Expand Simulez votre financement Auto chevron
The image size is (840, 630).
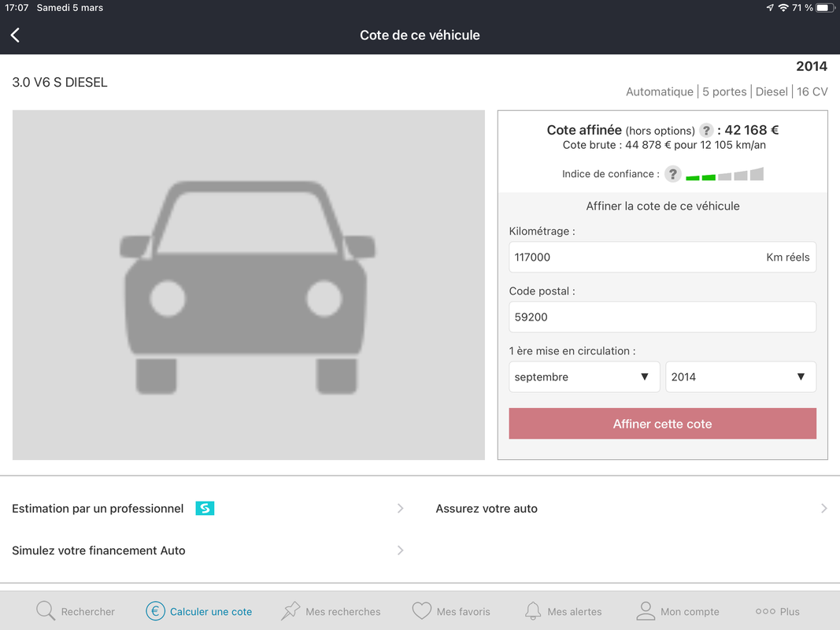[x=400, y=550]
